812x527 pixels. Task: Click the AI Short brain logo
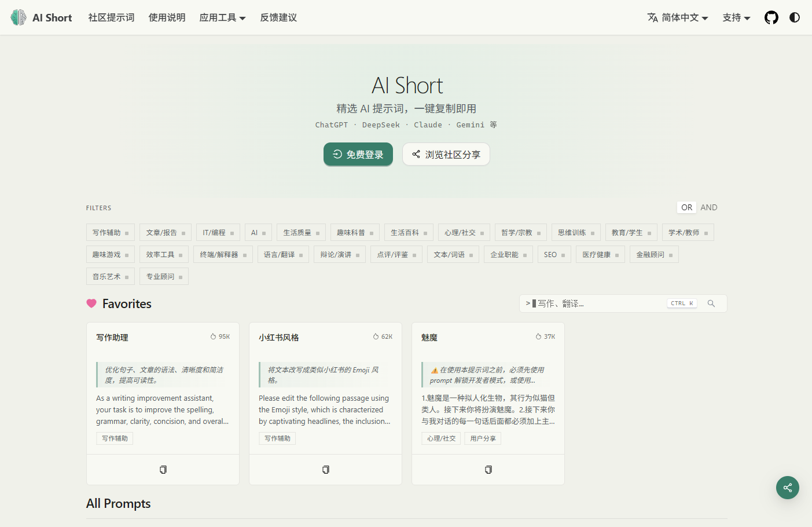(x=19, y=17)
